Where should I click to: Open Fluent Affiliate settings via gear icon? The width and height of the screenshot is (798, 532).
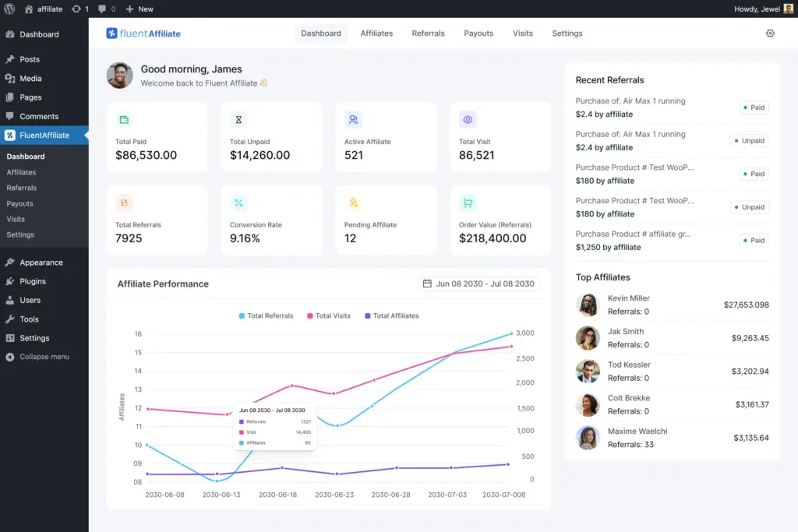click(x=770, y=33)
